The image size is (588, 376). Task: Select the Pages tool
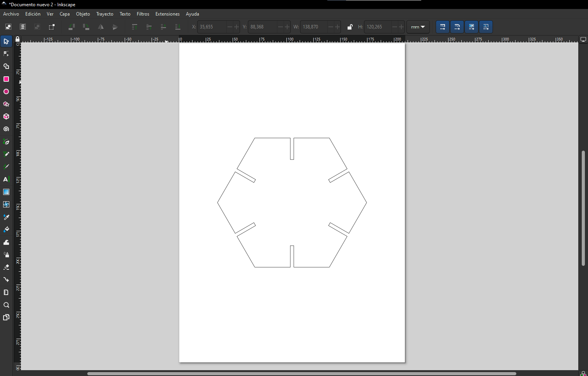point(6,318)
